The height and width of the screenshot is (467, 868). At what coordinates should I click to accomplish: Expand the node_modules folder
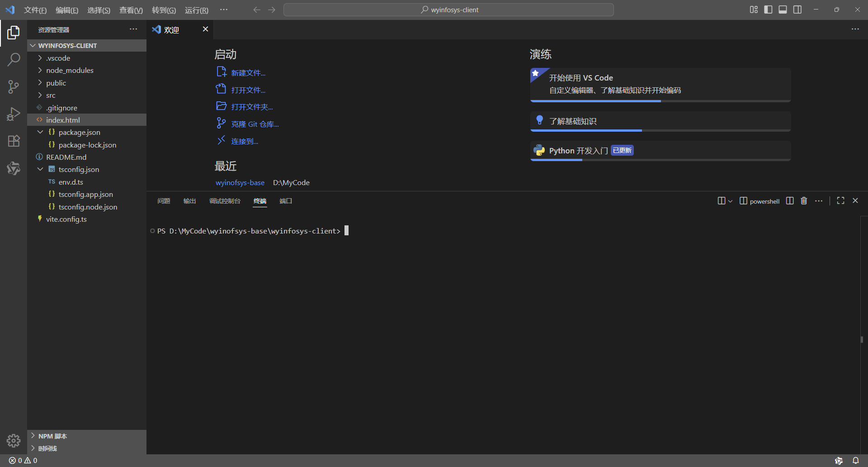click(87, 70)
